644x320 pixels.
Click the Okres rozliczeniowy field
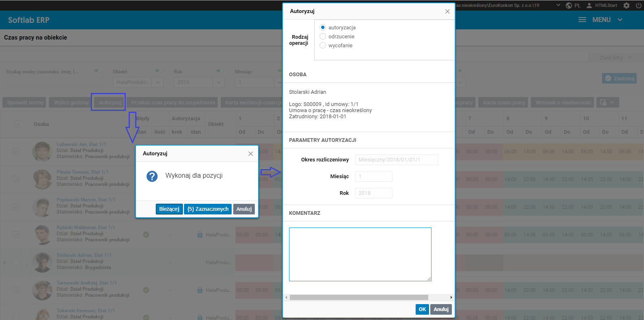pyautogui.click(x=396, y=160)
